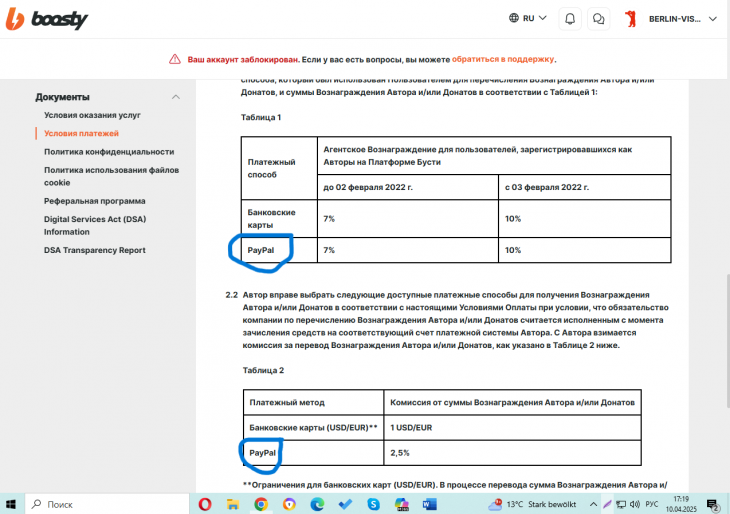The width and height of the screenshot is (730, 514).
Task: Expand the account menu chevron
Action: tap(712, 18)
